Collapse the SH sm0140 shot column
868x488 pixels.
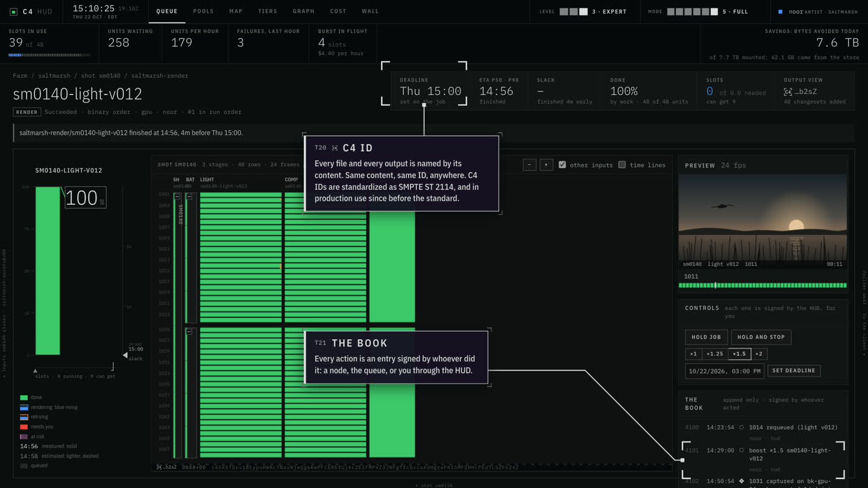(177, 196)
